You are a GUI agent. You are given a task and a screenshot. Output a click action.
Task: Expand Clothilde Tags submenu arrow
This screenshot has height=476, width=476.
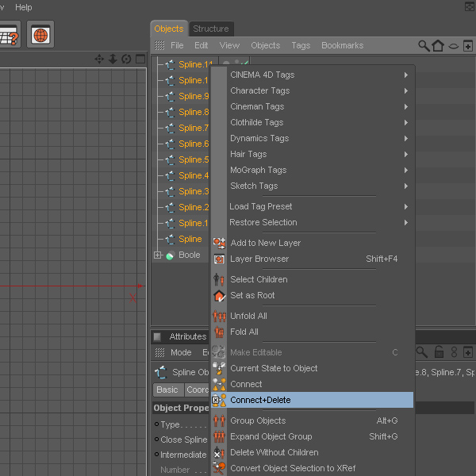click(x=406, y=123)
